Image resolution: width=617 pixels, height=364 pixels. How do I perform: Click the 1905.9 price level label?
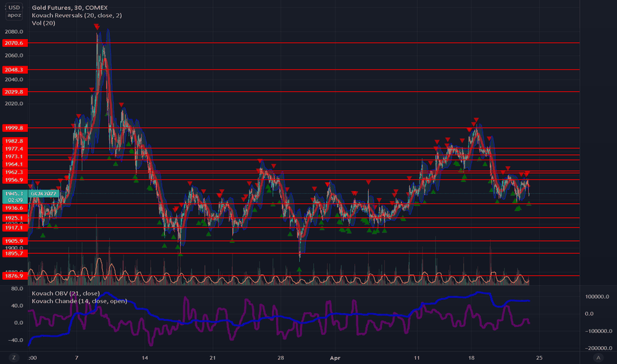[x=14, y=241]
